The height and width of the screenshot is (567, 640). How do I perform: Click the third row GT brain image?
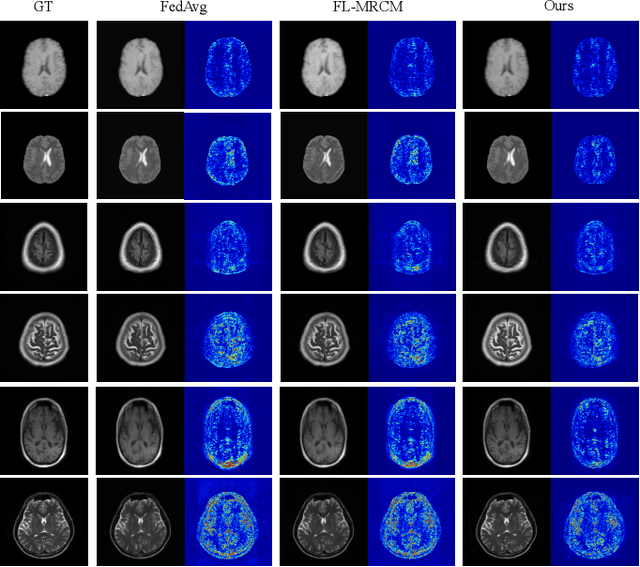point(44,246)
